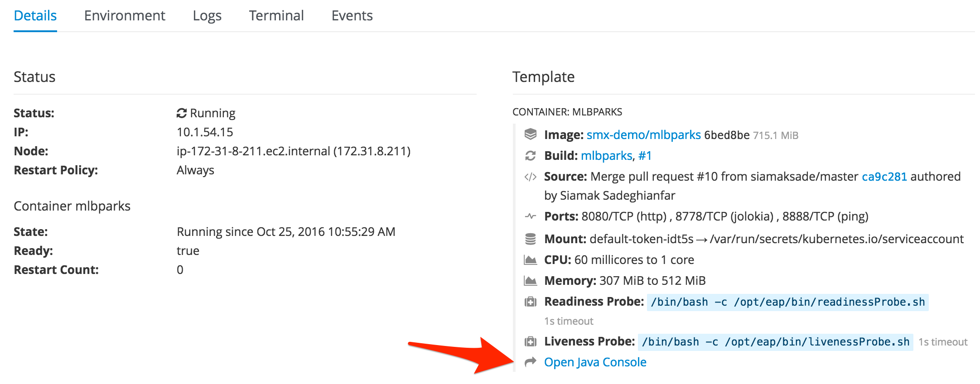
Task: Click the Running status spinner icon
Action: [182, 113]
